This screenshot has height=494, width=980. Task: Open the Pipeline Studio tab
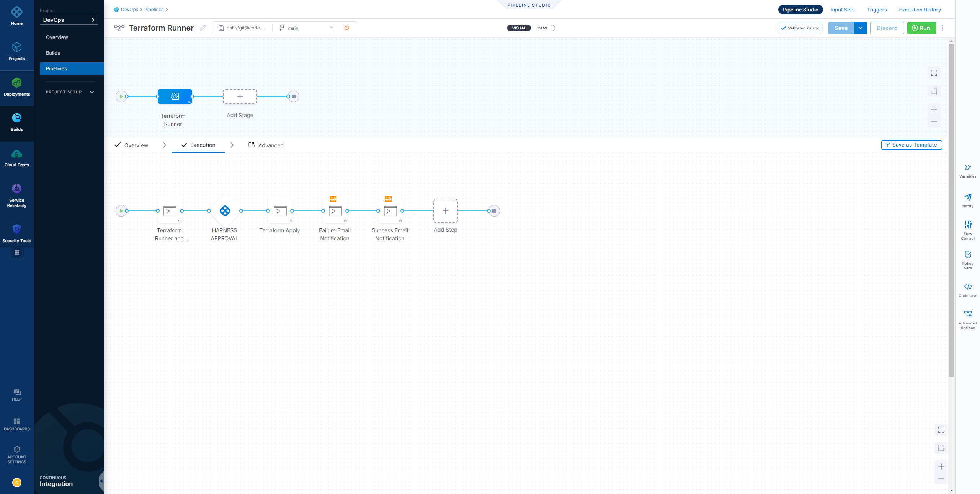[x=800, y=10]
